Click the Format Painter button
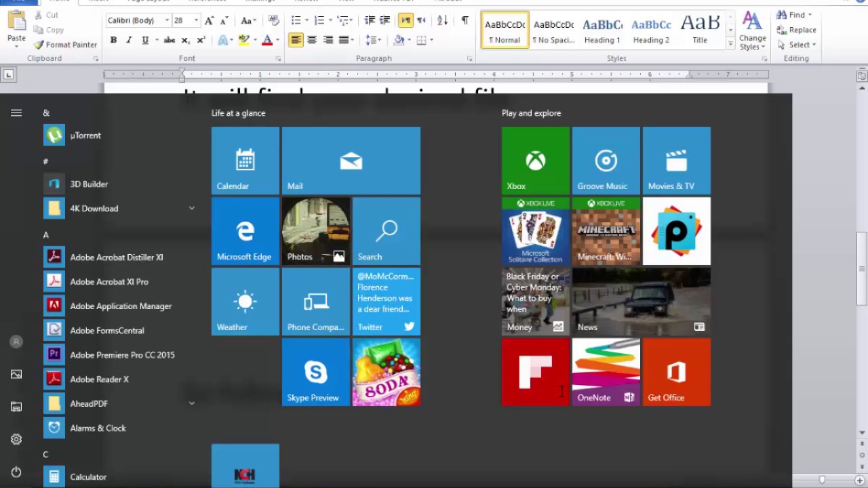The image size is (868, 488). 65,45
